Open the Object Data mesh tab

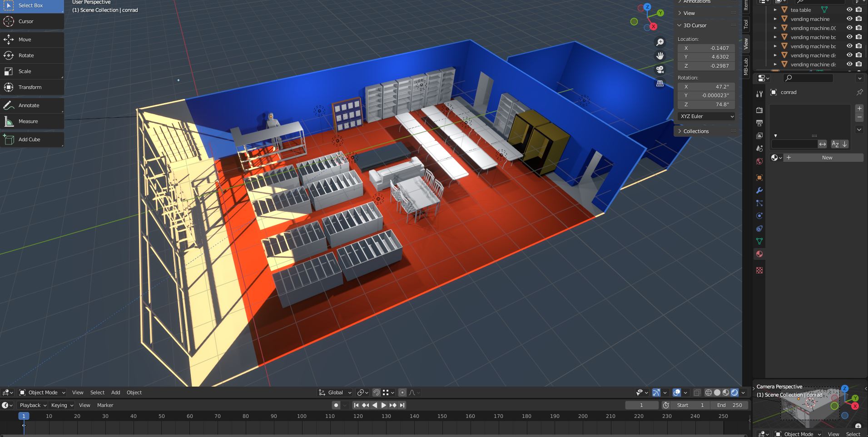coord(759,241)
